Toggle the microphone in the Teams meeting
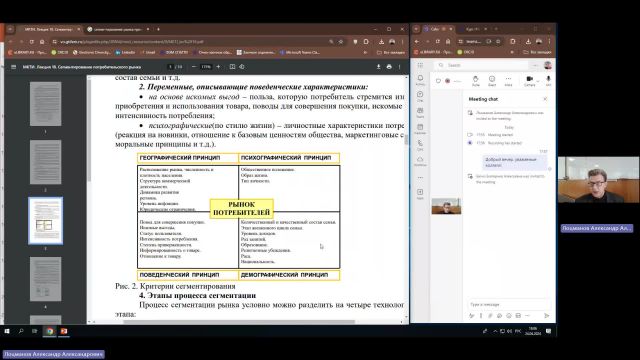640x360 pixels. [548, 80]
